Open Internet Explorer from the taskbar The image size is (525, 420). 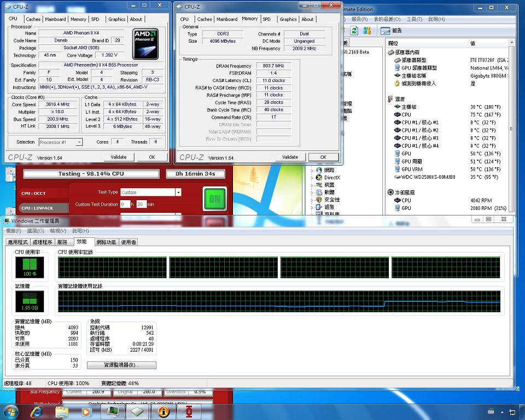tap(36, 412)
